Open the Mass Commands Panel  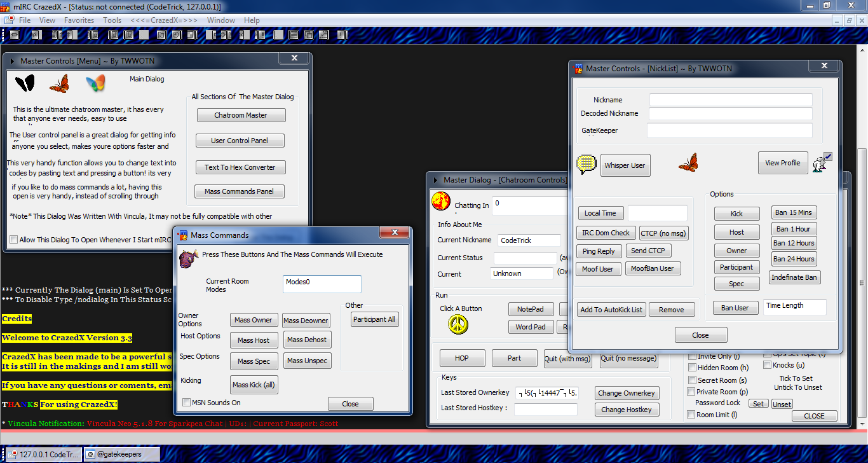[239, 191]
